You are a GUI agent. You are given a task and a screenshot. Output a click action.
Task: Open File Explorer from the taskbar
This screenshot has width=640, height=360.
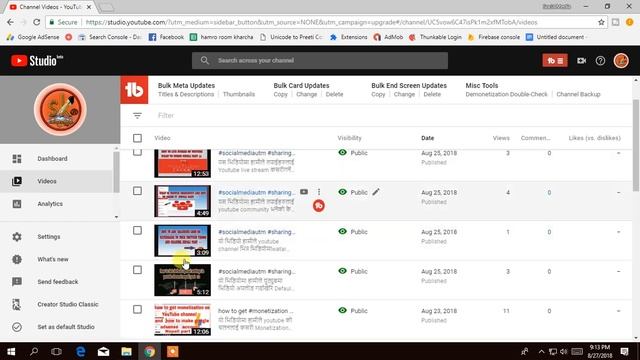tap(127, 351)
